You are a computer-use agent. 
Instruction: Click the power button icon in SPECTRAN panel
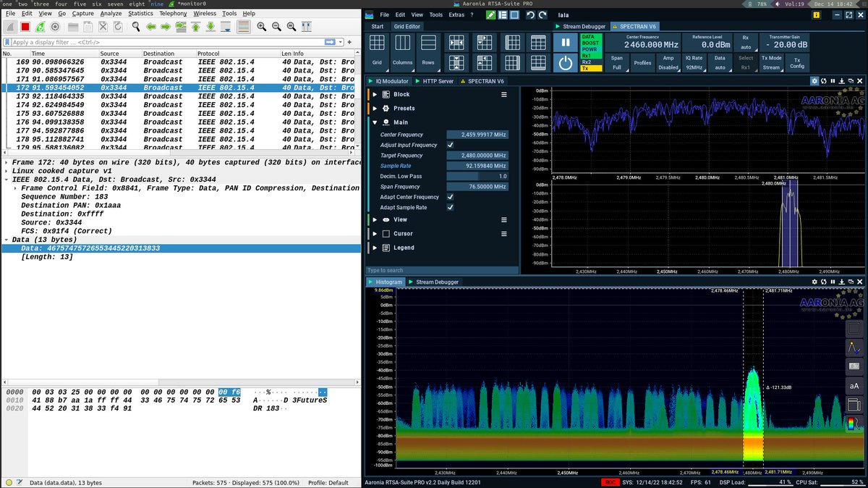click(x=566, y=64)
